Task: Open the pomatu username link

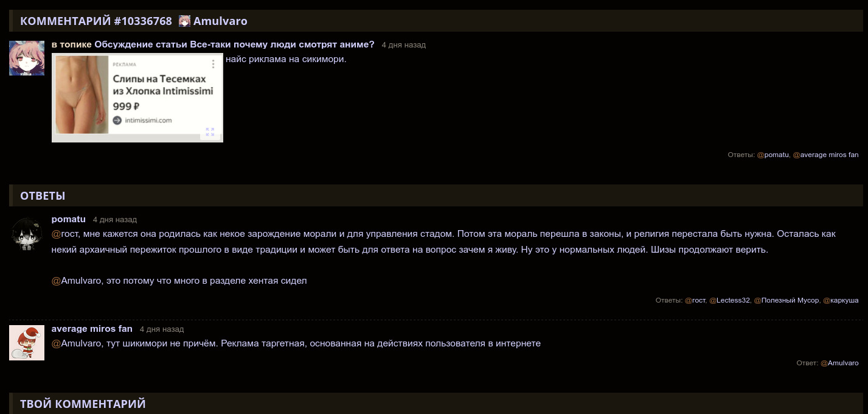Action: coord(68,219)
